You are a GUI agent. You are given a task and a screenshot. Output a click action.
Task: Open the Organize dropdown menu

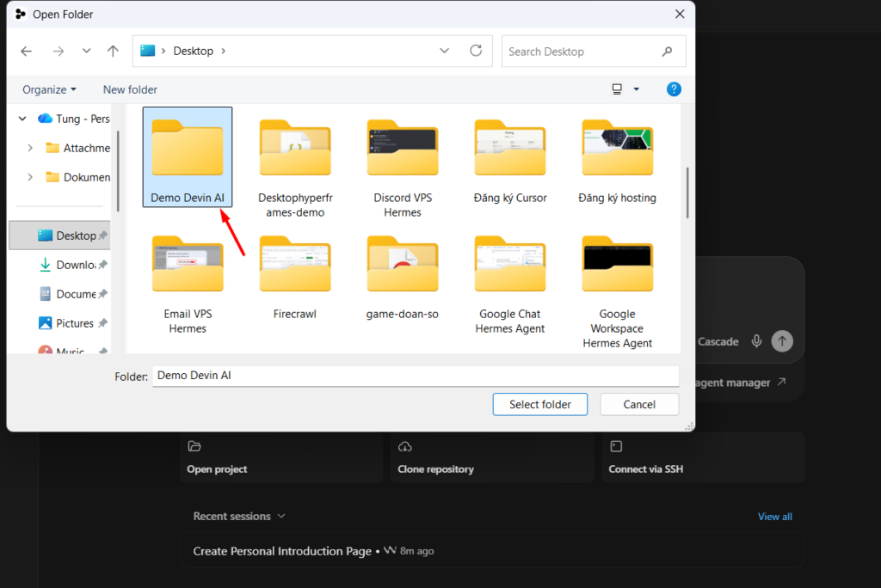(x=49, y=90)
